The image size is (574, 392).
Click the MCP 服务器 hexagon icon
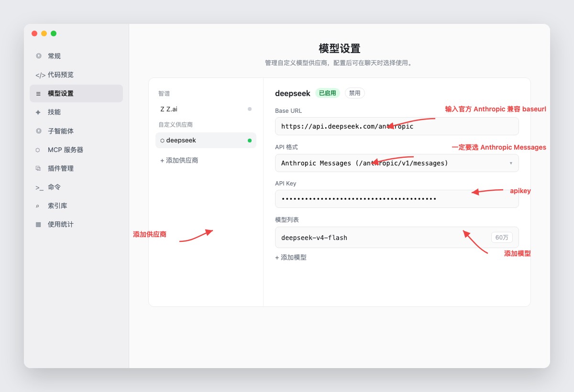[x=38, y=150]
